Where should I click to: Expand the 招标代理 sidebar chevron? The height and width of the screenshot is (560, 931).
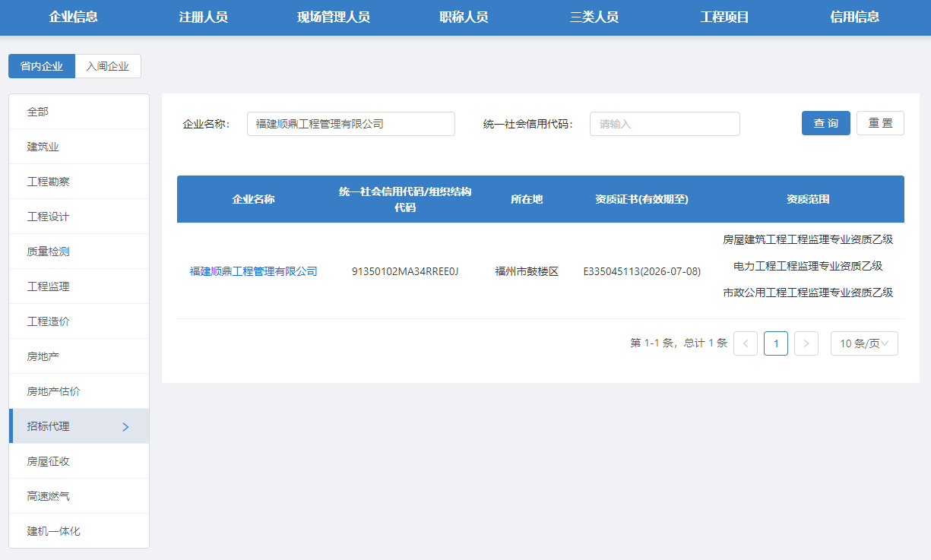(126, 427)
